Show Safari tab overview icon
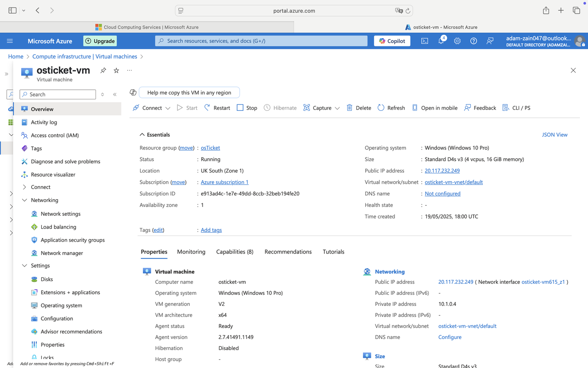Screen dimensions: 588x368 576,10
